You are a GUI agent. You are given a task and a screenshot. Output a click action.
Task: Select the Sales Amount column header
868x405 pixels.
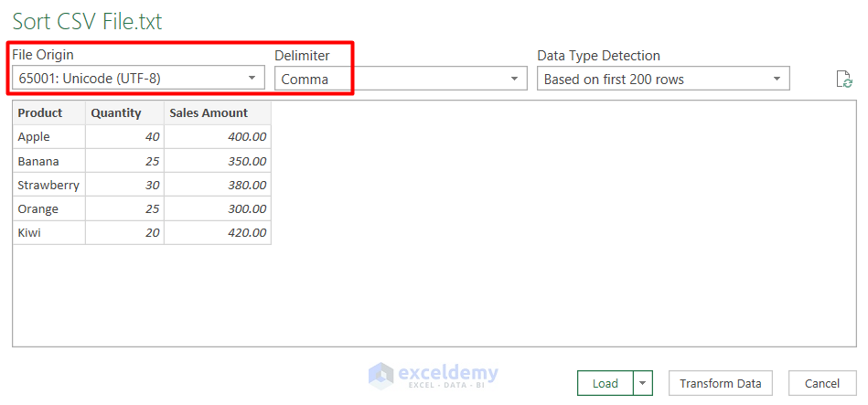coord(218,113)
